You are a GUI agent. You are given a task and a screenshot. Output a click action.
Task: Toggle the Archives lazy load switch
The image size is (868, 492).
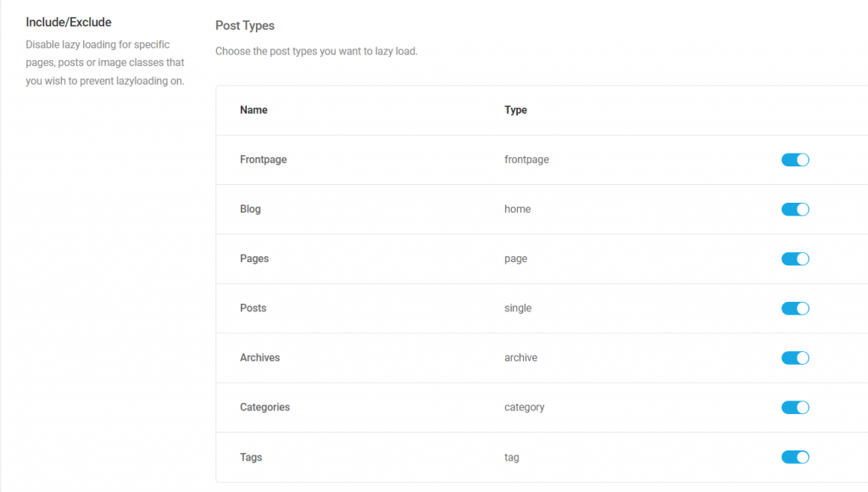795,358
